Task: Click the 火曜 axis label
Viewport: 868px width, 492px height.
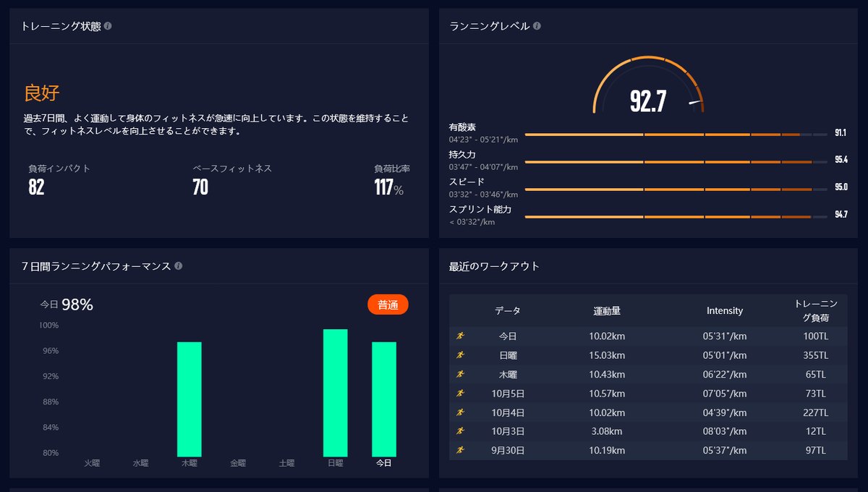Action: tap(92, 463)
